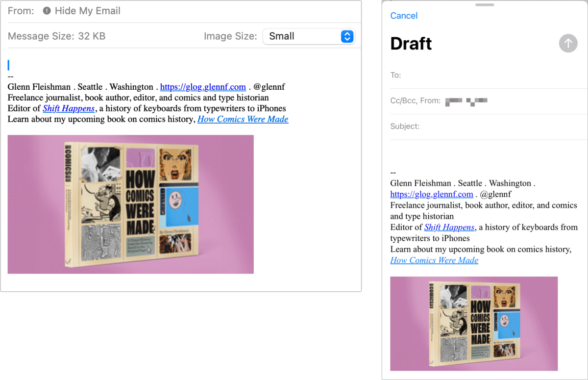
Task: Open glog.glennf.com link in Mac compose window
Action: click(x=203, y=87)
